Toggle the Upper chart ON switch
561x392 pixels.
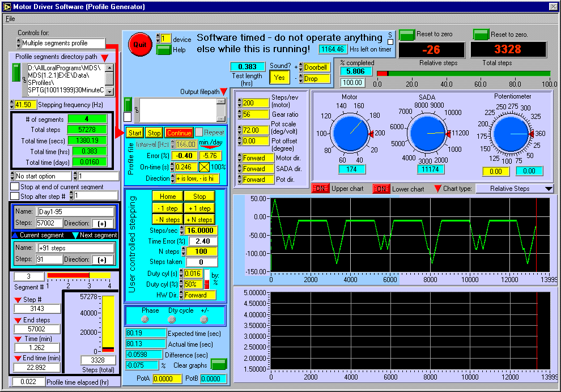(x=320, y=189)
